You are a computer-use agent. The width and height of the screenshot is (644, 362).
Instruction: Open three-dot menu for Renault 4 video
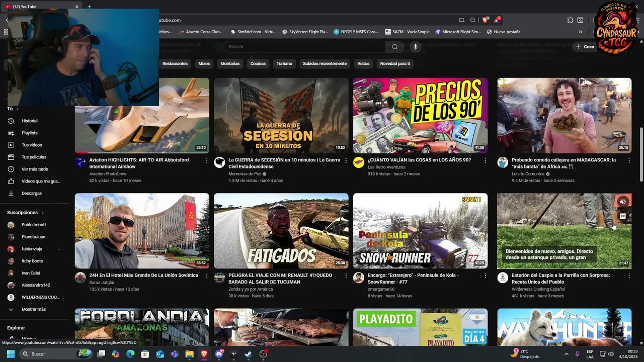point(346,276)
